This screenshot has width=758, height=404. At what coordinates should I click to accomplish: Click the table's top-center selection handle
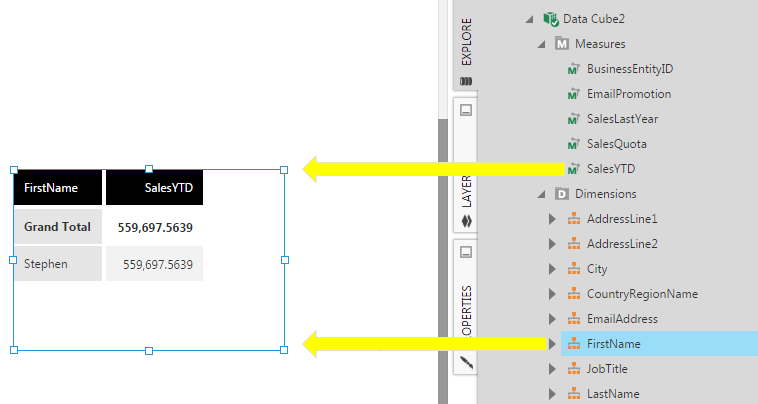tap(149, 169)
